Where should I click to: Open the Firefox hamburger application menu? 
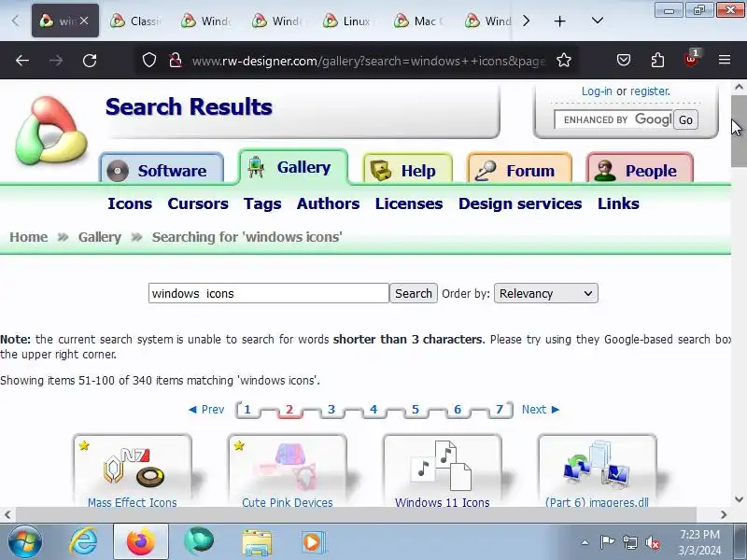click(725, 60)
